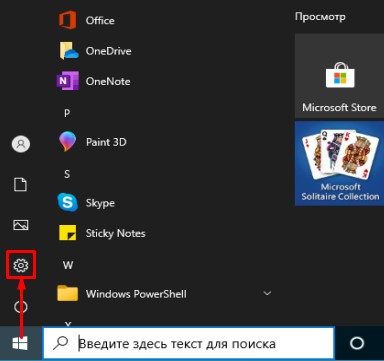Select the 'OneDrive' app label
The image size is (384, 361).
[x=108, y=51]
